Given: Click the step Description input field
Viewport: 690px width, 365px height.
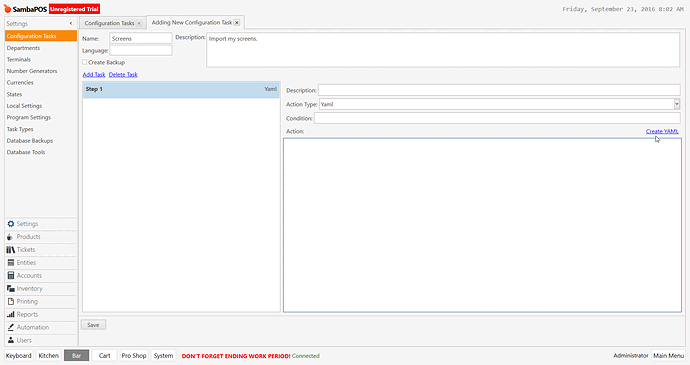Looking at the screenshot, I should point(499,90).
